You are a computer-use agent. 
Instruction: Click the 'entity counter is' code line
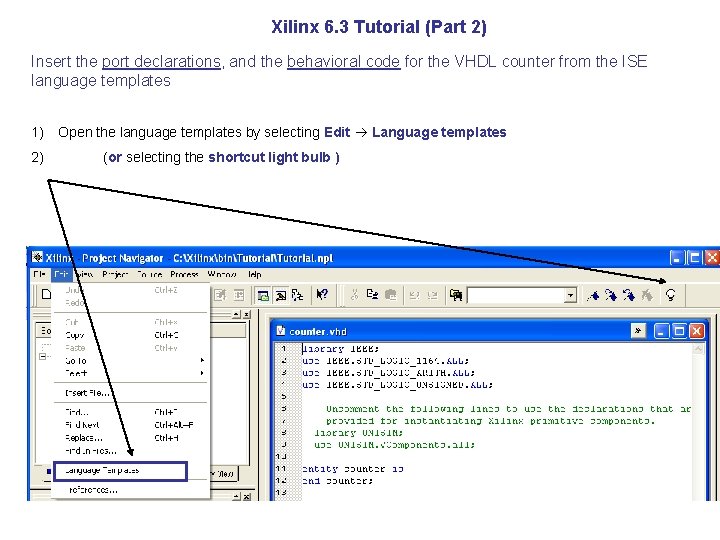353,469
